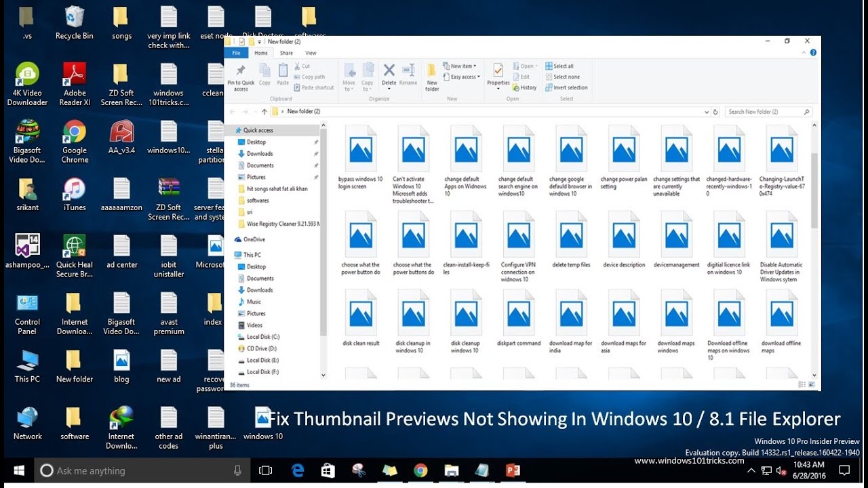Click Edit in the Open group
The width and height of the screenshot is (868, 488).
tap(521, 77)
